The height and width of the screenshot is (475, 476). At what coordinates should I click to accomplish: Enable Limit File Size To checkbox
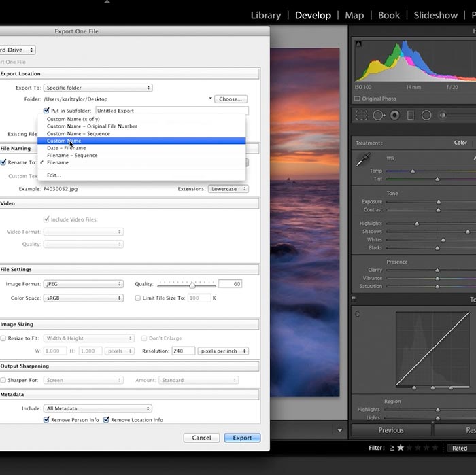pyautogui.click(x=138, y=298)
